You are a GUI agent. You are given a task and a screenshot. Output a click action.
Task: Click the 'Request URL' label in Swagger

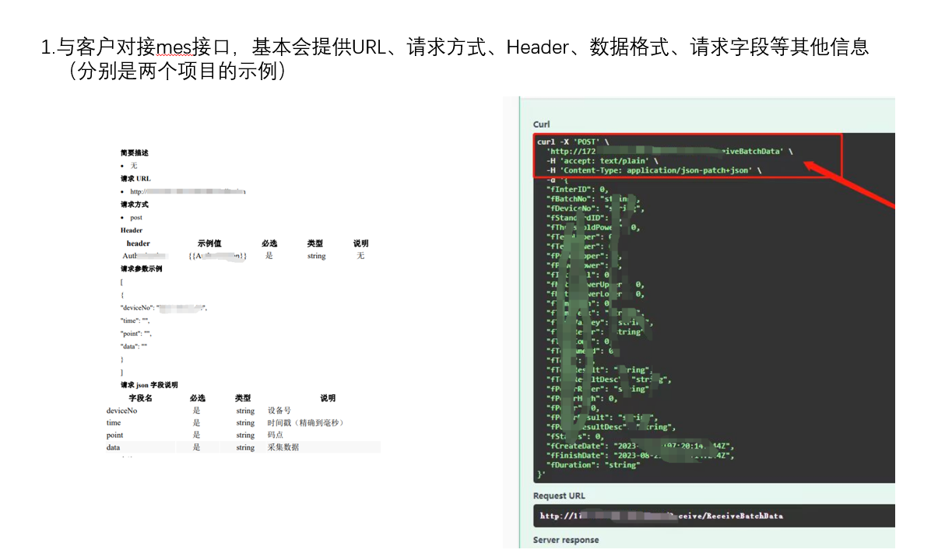559,495
